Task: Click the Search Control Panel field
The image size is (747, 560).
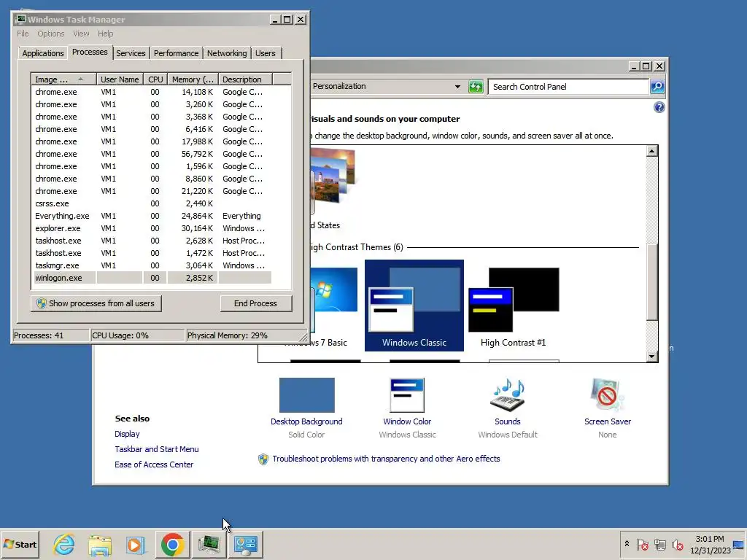Action: pos(568,87)
